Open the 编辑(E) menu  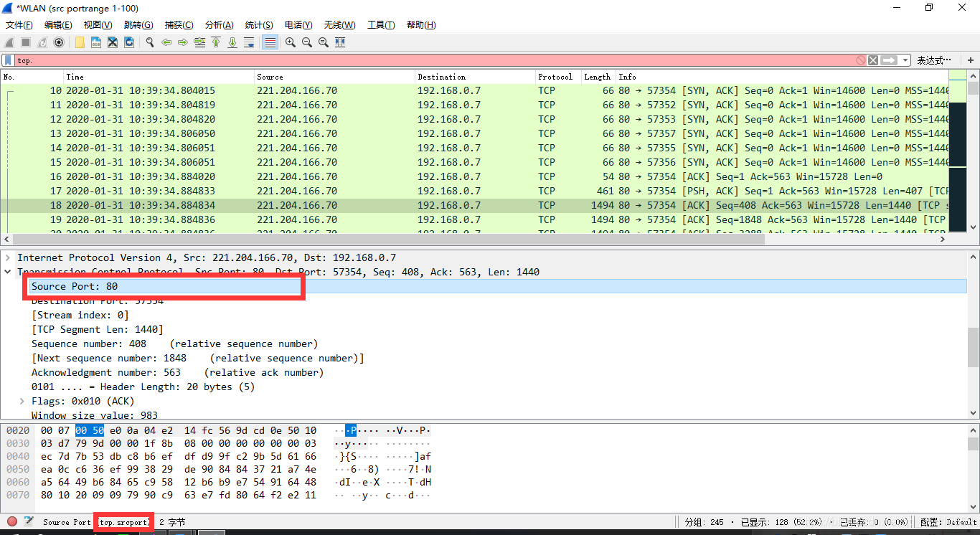[x=58, y=25]
